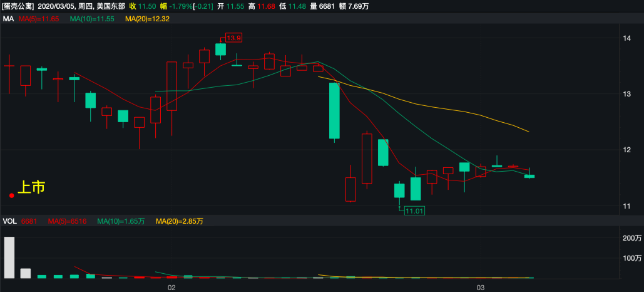The height and width of the screenshot is (292, 644).
Task: Toggle the green MA(10)=11.55 line
Action: pyautogui.click(x=92, y=19)
